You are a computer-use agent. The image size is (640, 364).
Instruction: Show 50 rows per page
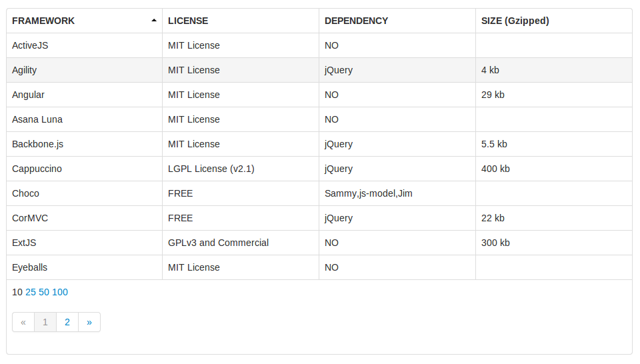point(44,292)
